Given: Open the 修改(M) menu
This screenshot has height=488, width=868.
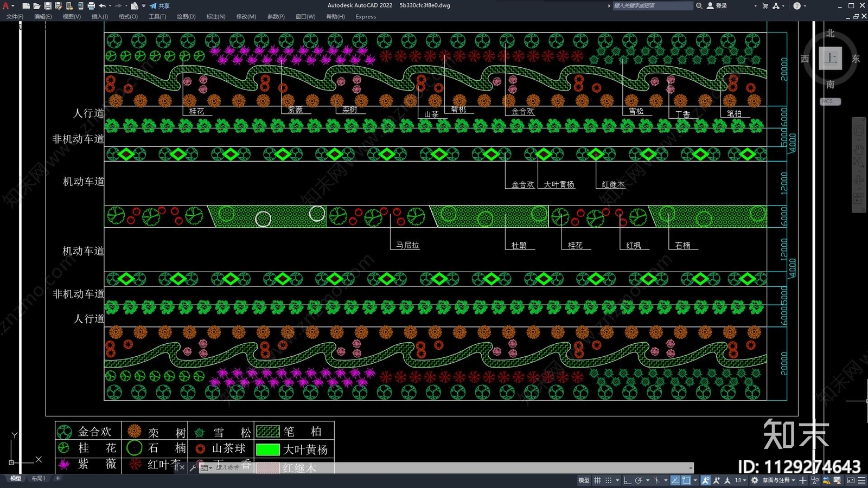Looking at the screenshot, I should click(x=246, y=17).
